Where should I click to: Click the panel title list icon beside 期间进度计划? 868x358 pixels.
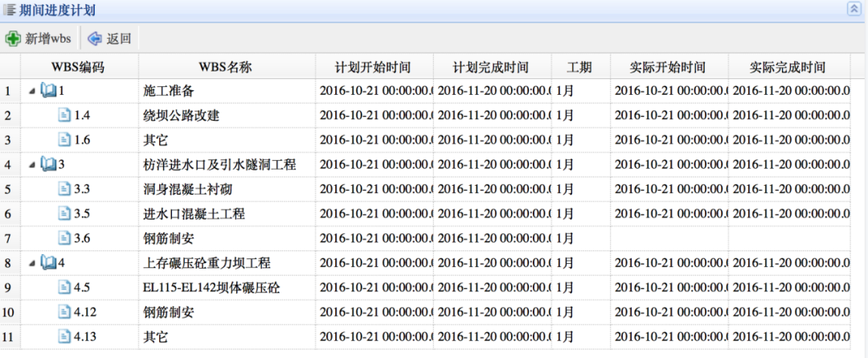pos(10,9)
